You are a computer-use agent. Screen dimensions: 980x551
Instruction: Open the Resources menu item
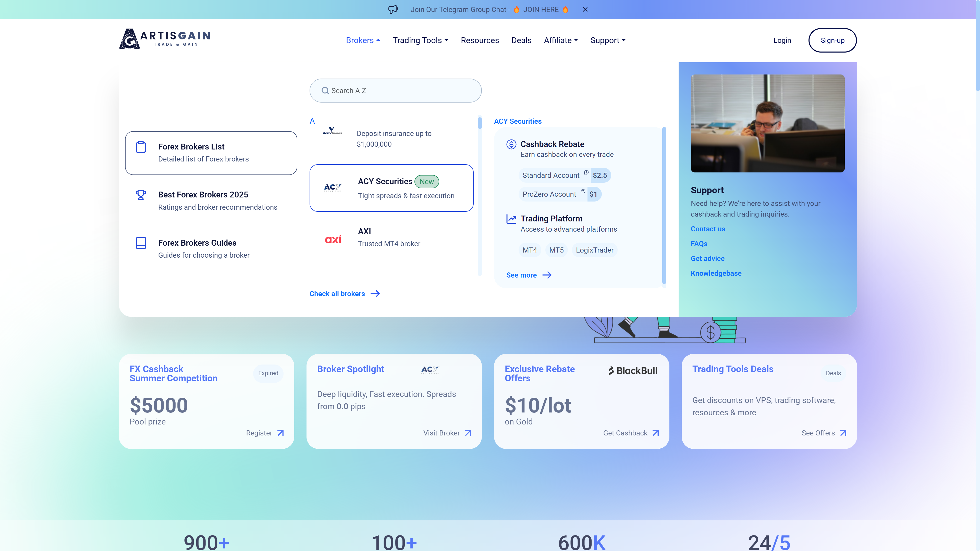pos(480,40)
